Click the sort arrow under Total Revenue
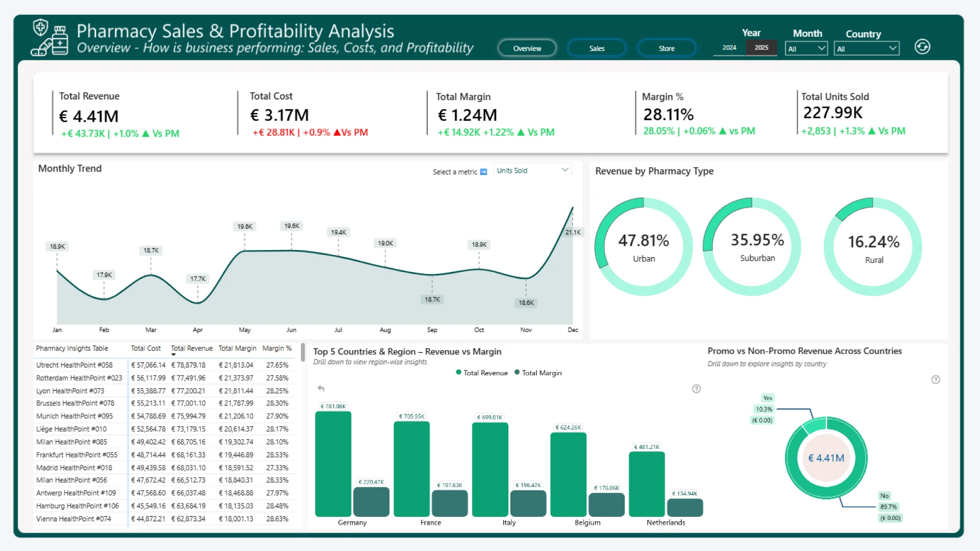980x551 pixels. (174, 355)
